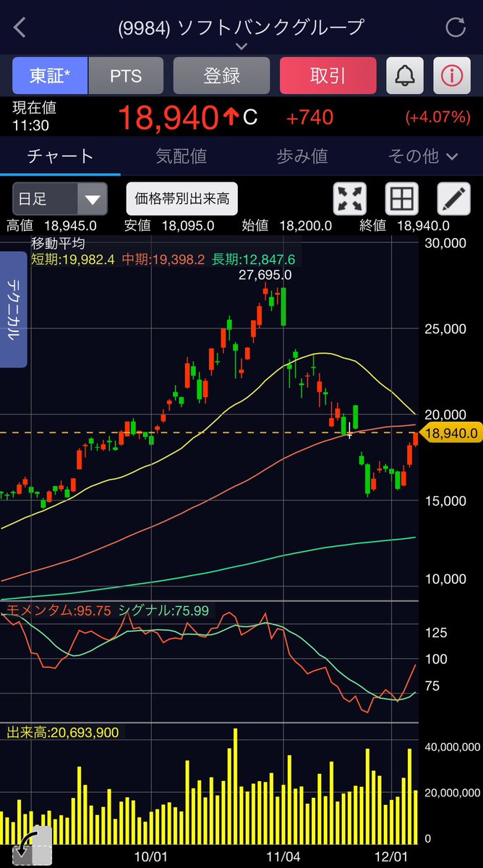The image size is (483, 868).
Task: Expand chart to fullscreen with arrows icon
Action: 349,199
